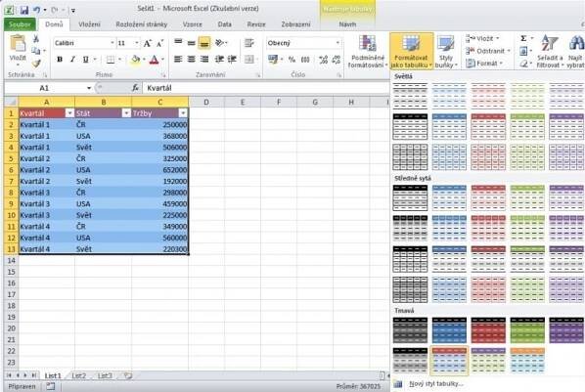The image size is (585, 392).
Task: Click the AutoSum sigma icon
Action: [523, 38]
